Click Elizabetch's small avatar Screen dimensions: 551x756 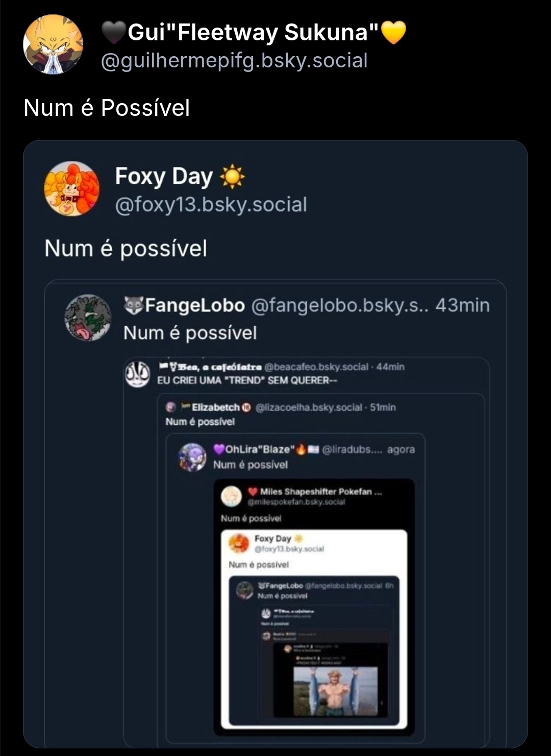[x=171, y=407]
